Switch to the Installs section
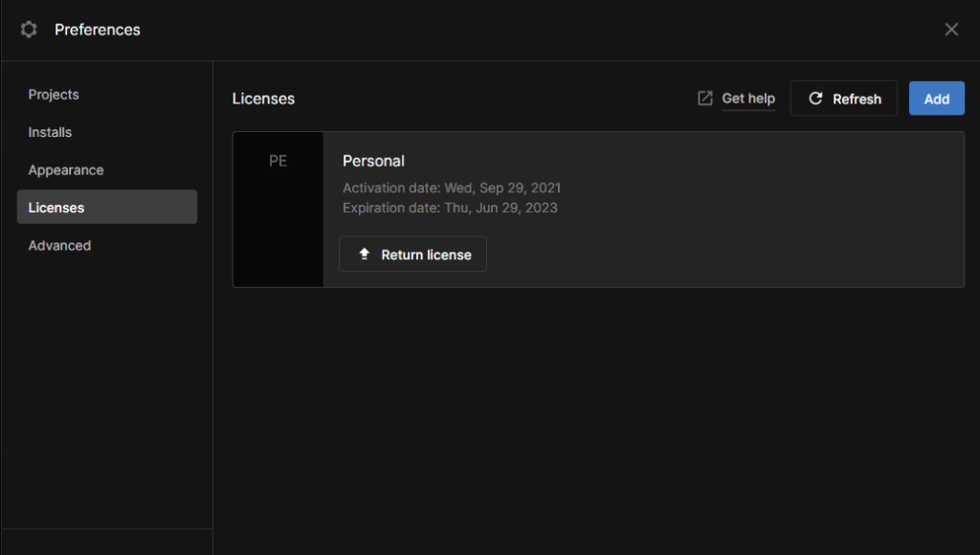The image size is (980, 555). pos(50,132)
